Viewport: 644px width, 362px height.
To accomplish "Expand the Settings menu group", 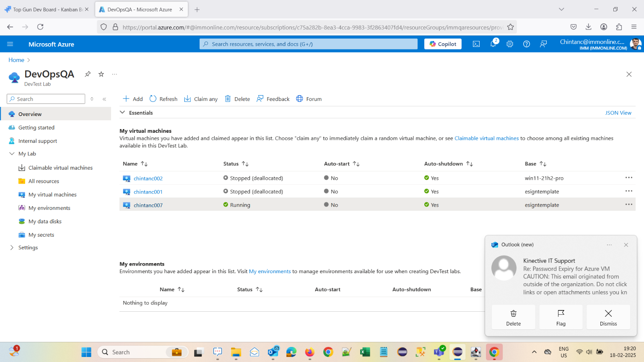I will [x=12, y=248].
